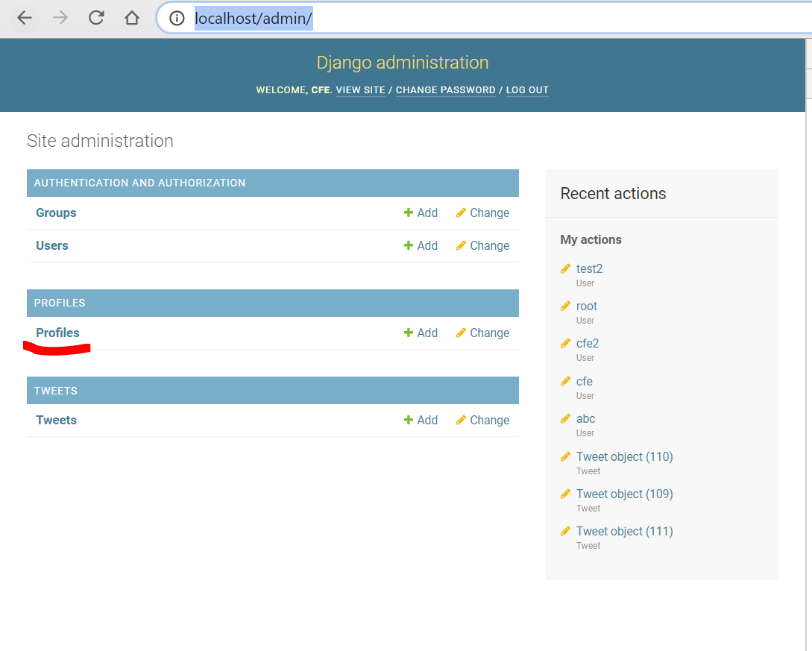Open the TWEETS section header
Image resolution: width=812 pixels, height=651 pixels.
coord(56,391)
